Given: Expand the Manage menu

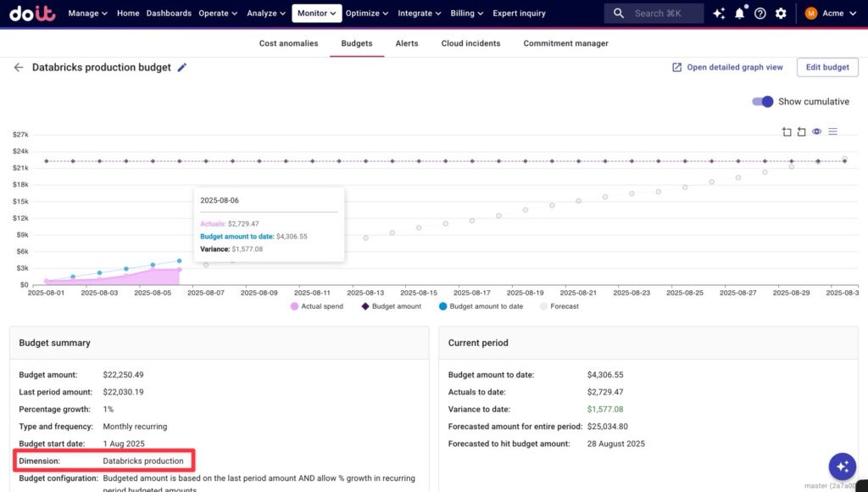Looking at the screenshot, I should [87, 14].
